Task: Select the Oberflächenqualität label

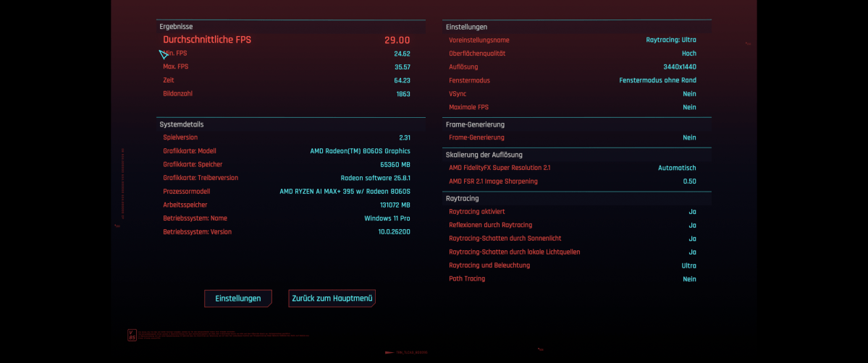Action: pyautogui.click(x=477, y=54)
